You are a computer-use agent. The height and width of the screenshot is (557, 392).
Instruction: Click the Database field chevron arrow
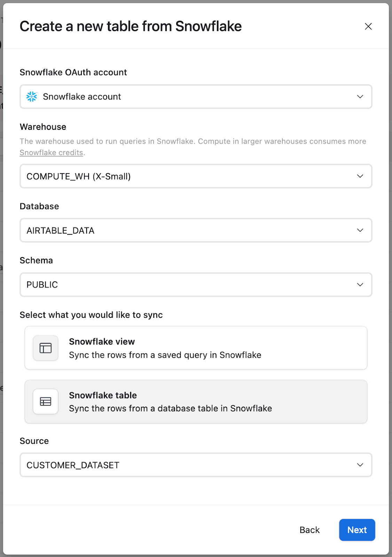coord(360,230)
